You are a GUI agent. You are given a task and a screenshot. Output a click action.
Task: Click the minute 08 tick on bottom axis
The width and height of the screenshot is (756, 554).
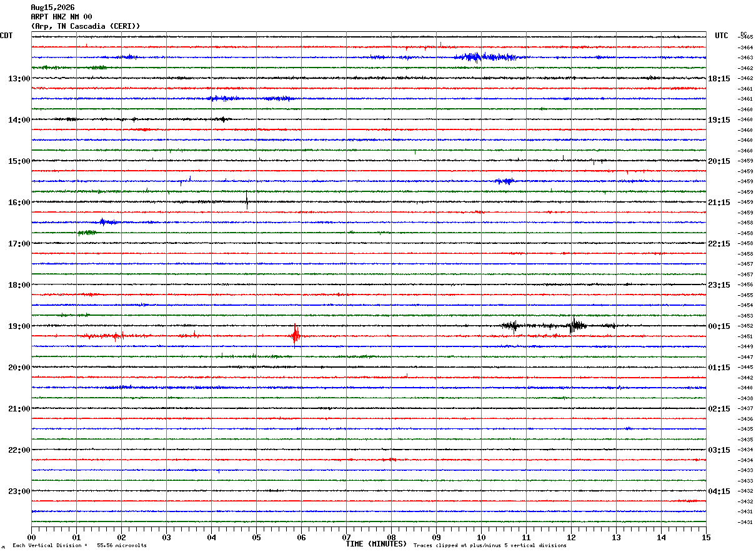click(x=391, y=537)
